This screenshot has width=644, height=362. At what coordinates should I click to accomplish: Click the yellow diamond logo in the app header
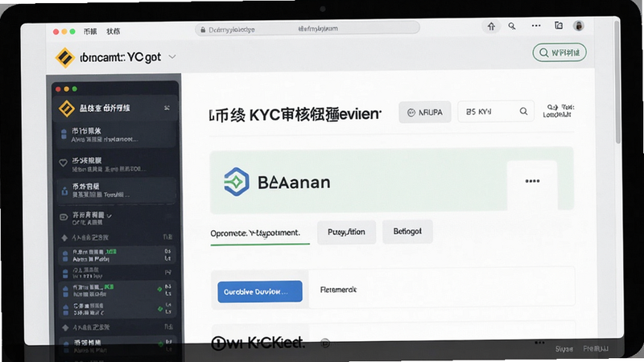[65, 57]
